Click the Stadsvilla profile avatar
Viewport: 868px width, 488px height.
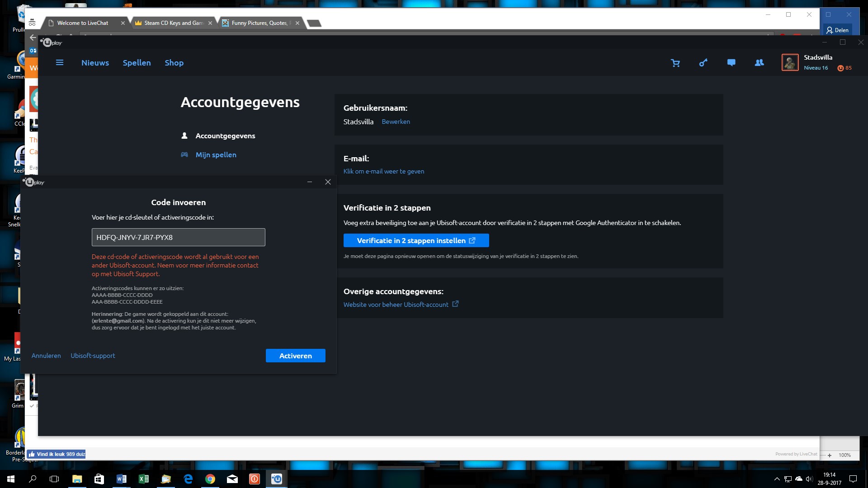[x=790, y=62]
